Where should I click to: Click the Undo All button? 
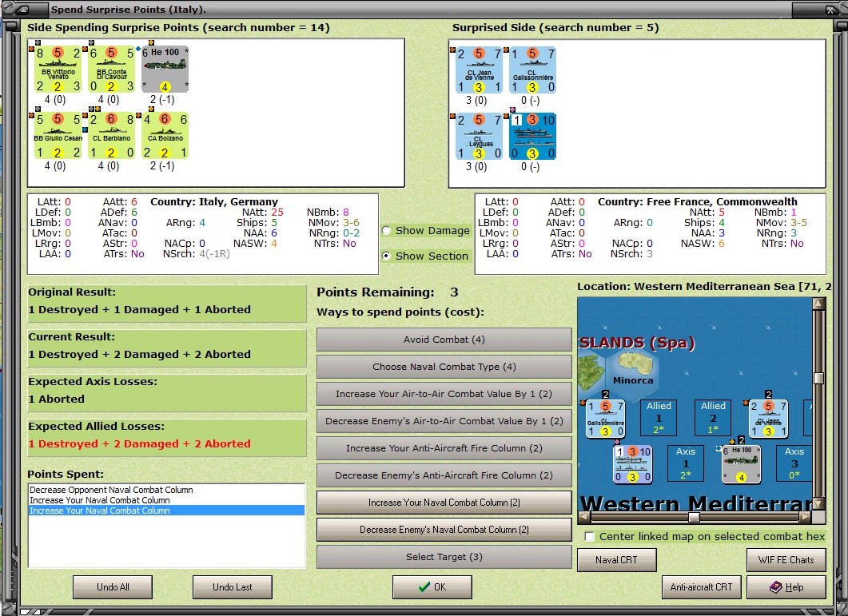click(x=113, y=586)
